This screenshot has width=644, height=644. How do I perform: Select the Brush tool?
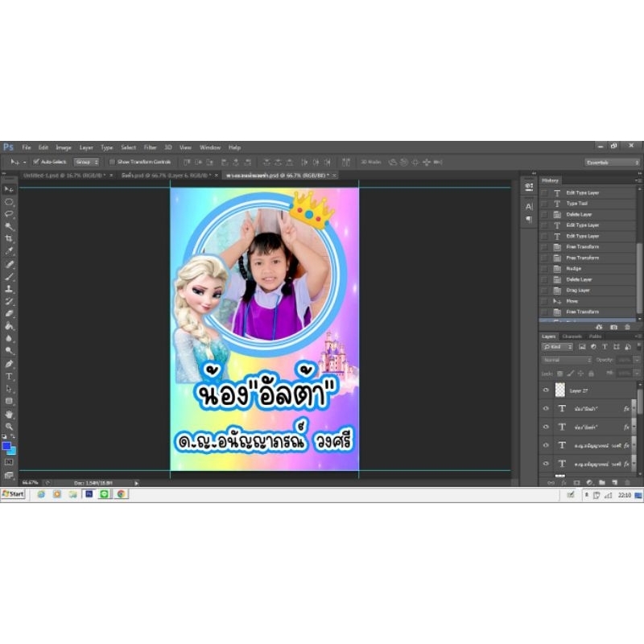pos(9,276)
